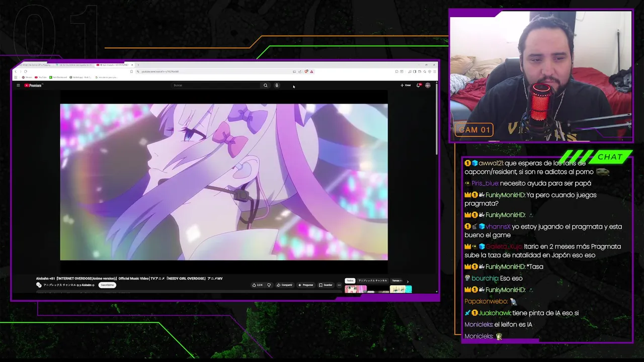Click chat message 'necesito ayuda para ser papá'
Image resolution: width=644 pixels, height=362 pixels.
pyautogui.click(x=545, y=184)
